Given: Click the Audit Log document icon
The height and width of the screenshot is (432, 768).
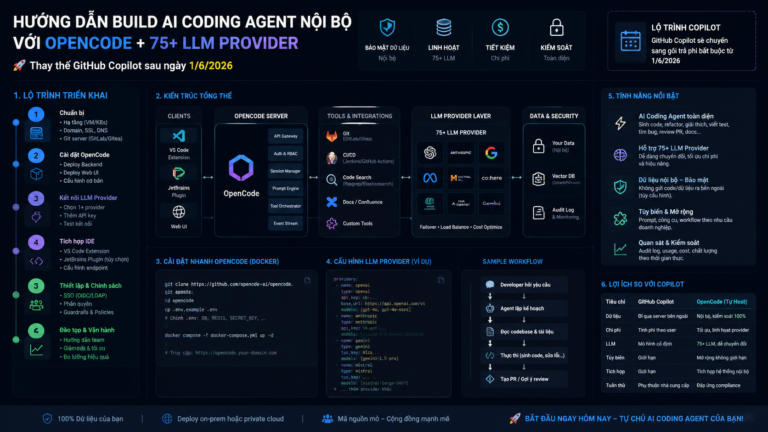Looking at the screenshot, I should (x=539, y=213).
